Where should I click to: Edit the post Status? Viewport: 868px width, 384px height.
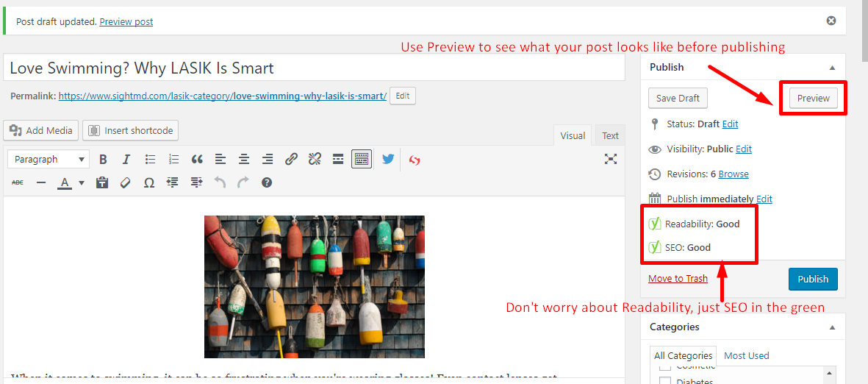(x=730, y=124)
